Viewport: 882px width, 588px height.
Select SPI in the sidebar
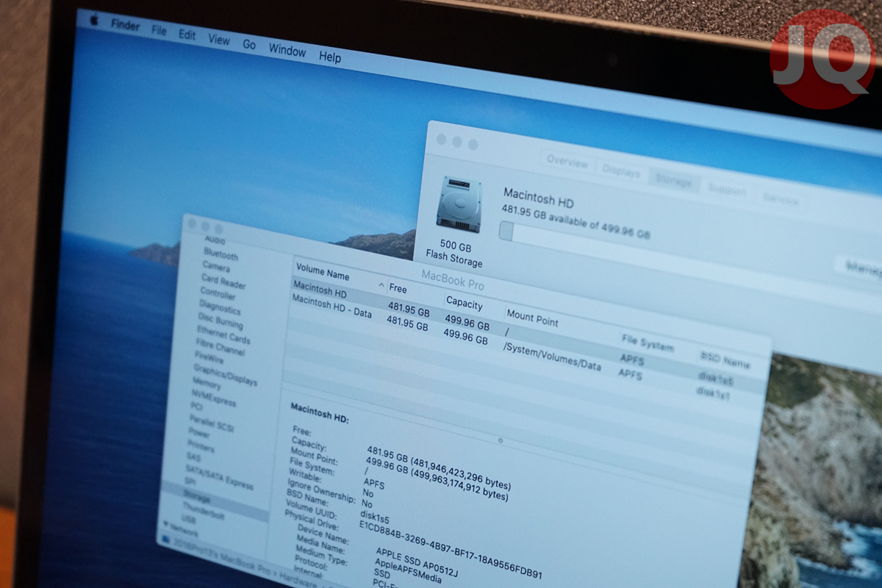pos(190,482)
